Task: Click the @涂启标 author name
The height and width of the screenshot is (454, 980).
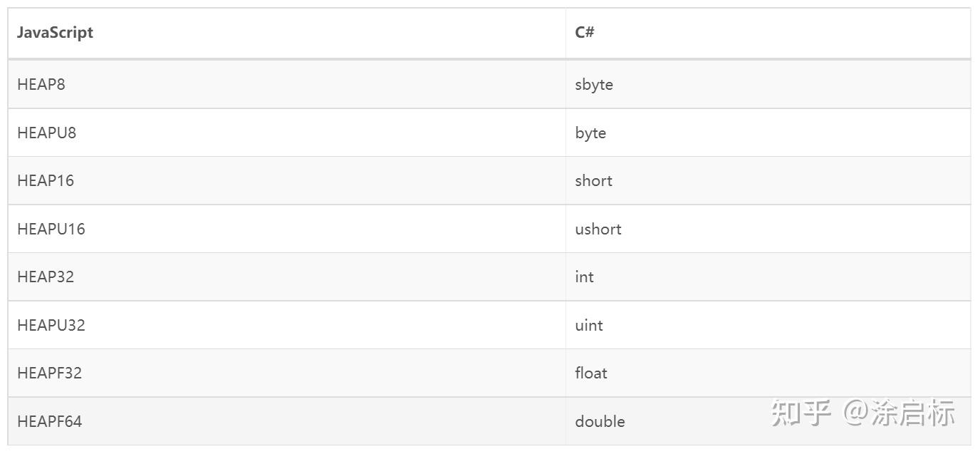Action: [x=899, y=413]
